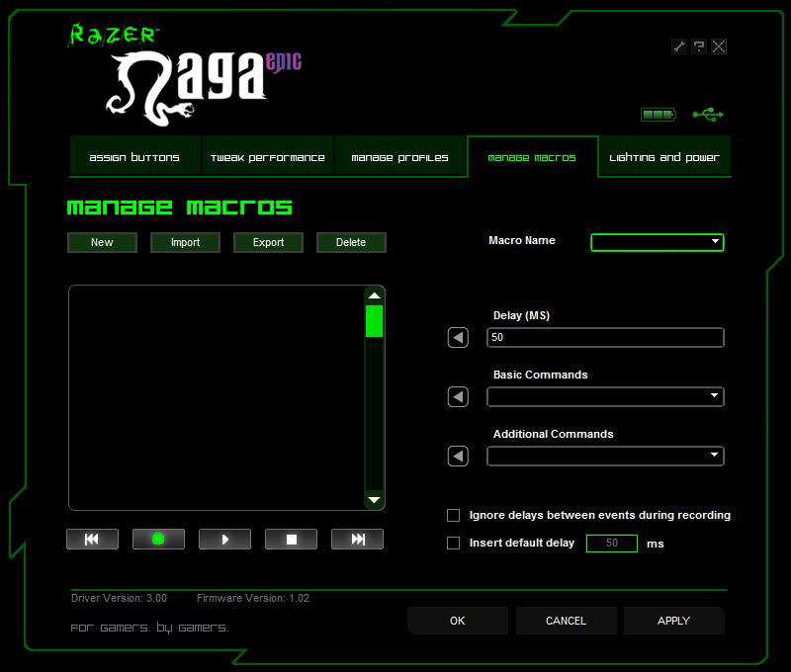Insert selected Additional Command into macro
The height and width of the screenshot is (672, 791).
coord(458,457)
